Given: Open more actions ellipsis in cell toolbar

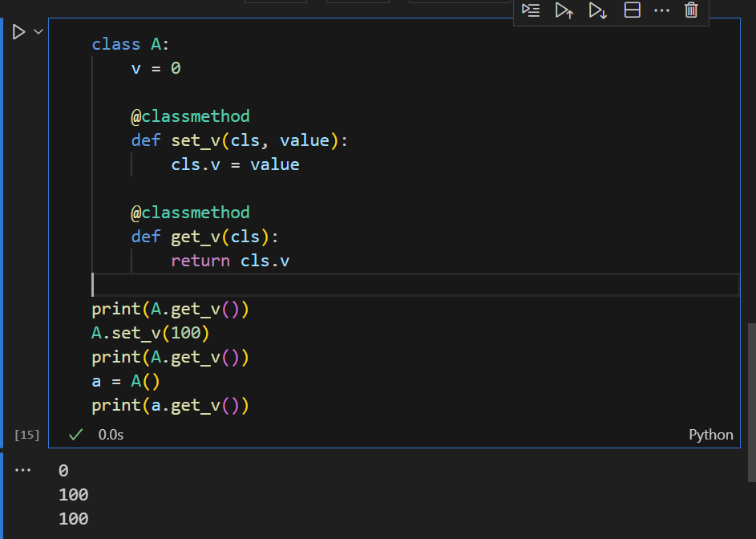Looking at the screenshot, I should (661, 10).
